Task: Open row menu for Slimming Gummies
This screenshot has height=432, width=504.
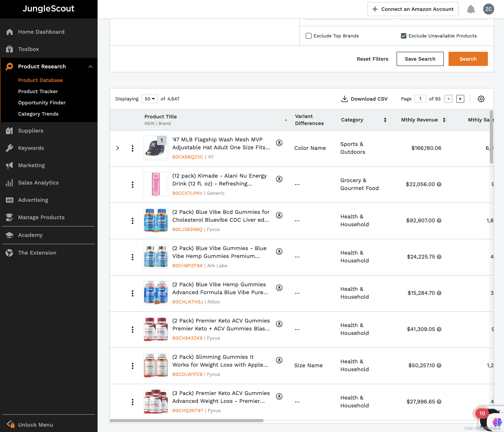Action: 133,366
